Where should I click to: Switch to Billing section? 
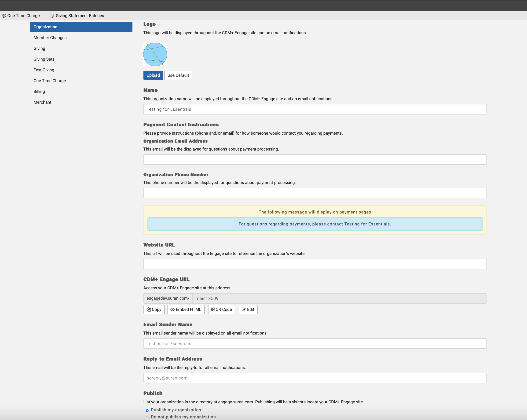pyautogui.click(x=39, y=92)
